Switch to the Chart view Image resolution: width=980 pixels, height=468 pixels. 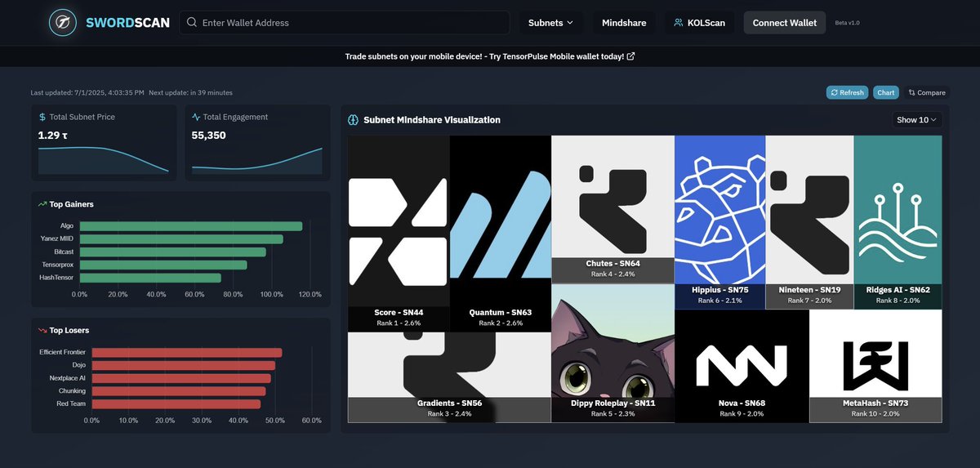886,92
